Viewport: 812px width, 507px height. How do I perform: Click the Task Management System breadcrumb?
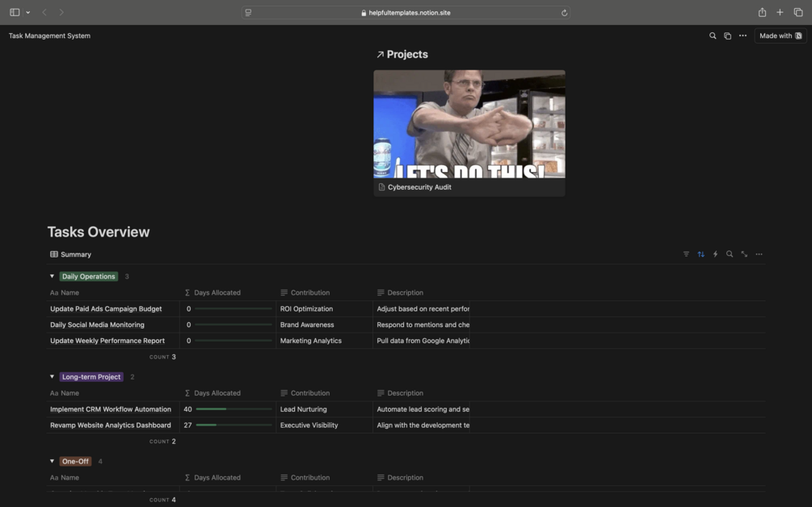(50, 36)
